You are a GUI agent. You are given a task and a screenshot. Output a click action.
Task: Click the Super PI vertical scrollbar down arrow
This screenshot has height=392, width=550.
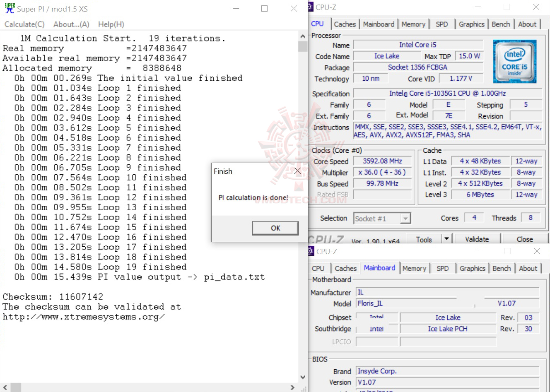coord(303,378)
